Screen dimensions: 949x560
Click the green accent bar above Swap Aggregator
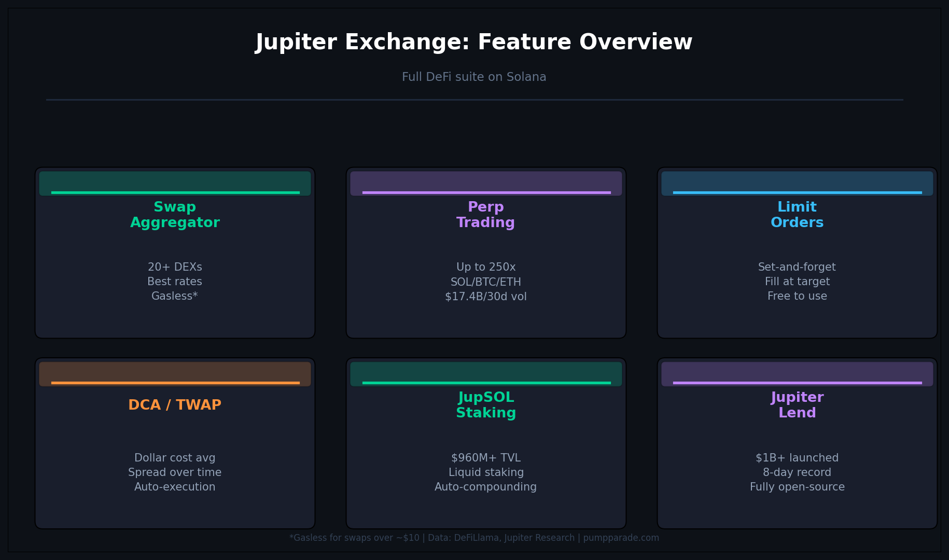(x=175, y=183)
